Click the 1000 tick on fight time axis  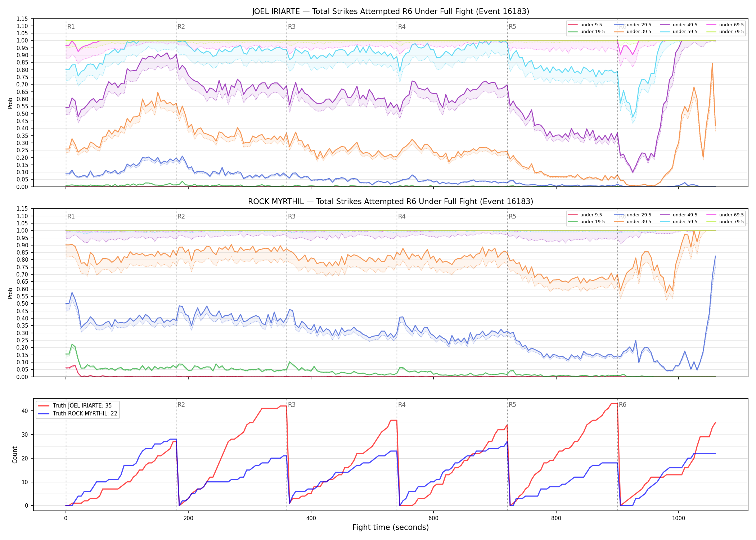(679, 518)
